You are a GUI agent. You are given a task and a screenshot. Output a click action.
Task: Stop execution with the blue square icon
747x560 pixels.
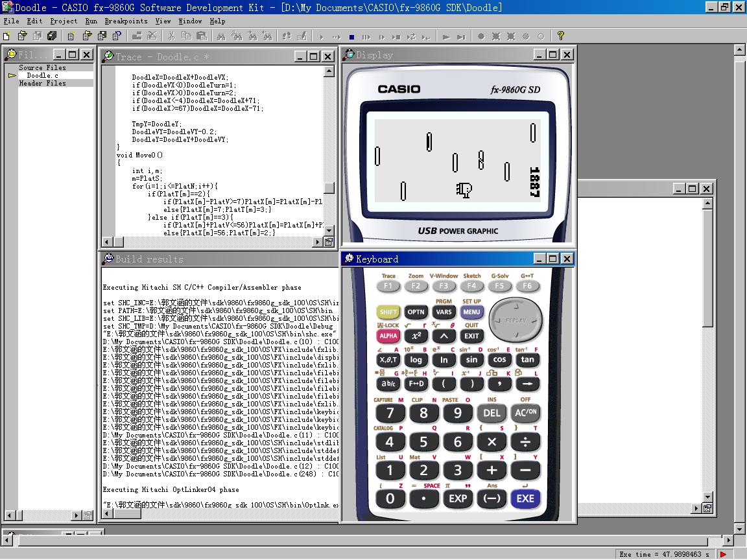[x=351, y=37]
